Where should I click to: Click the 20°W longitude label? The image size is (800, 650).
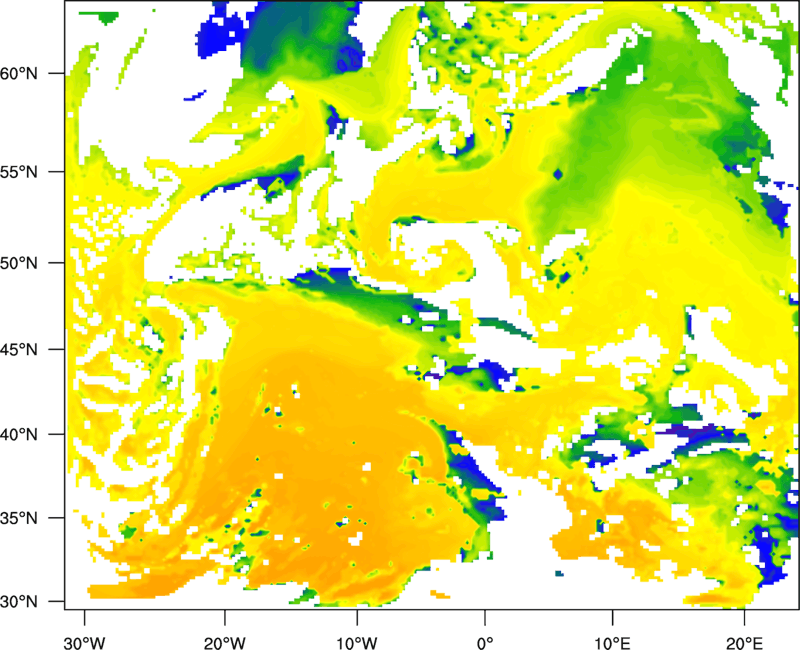click(224, 643)
